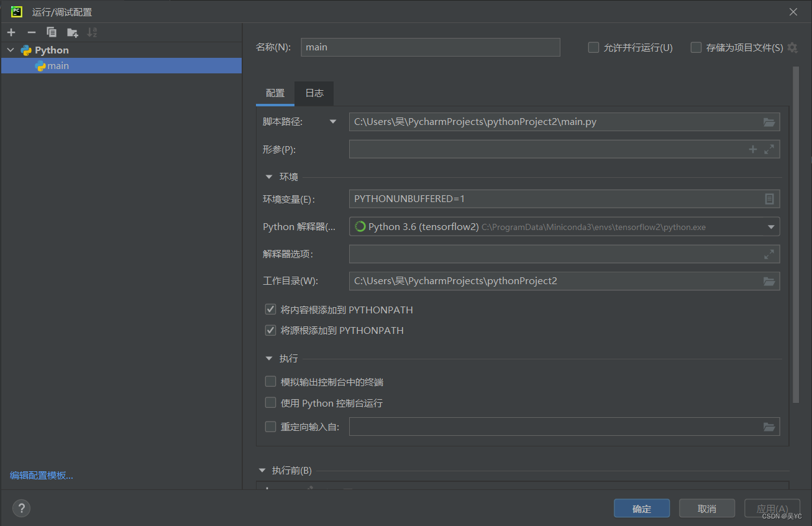Toggle store as project file checkbox

point(696,47)
